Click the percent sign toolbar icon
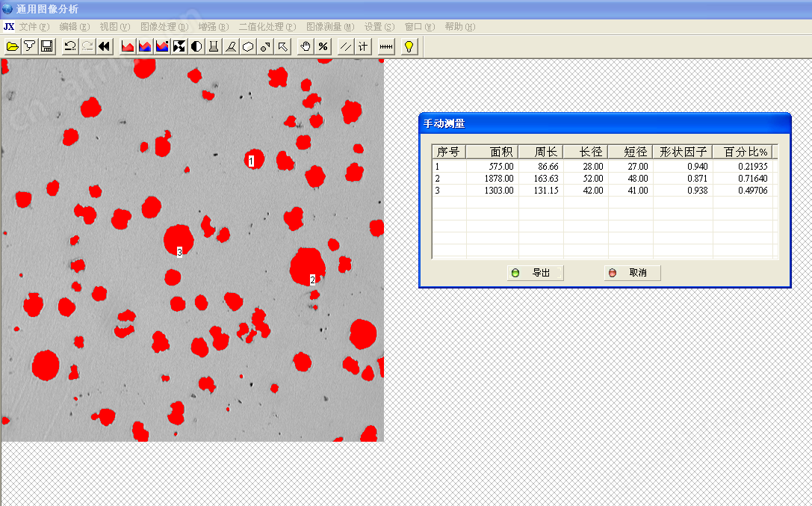Screen dimensions: 812x506 coord(323,46)
